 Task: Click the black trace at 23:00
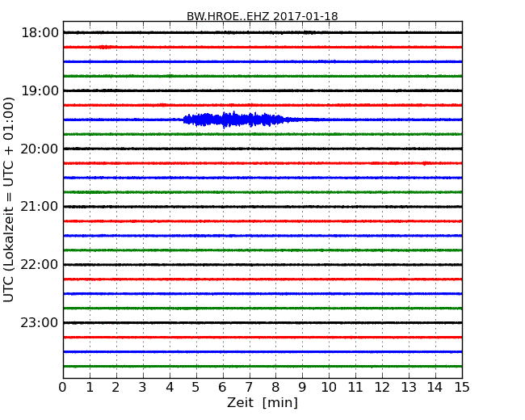click(262, 323)
